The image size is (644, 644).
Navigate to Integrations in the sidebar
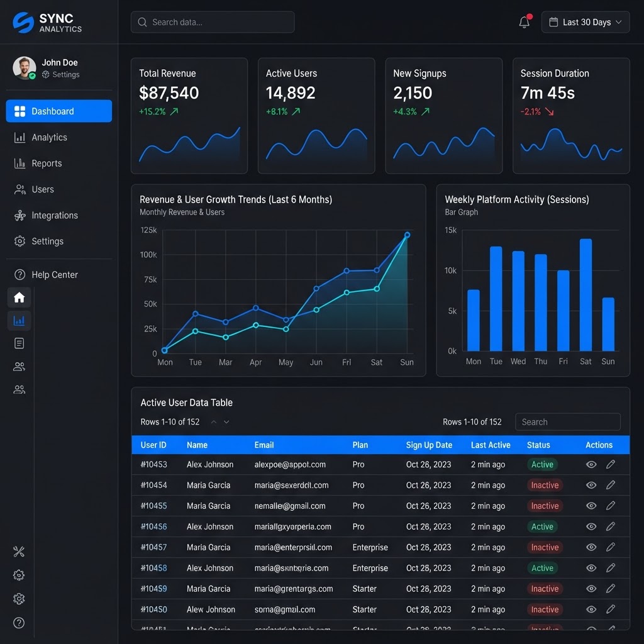tap(58, 215)
